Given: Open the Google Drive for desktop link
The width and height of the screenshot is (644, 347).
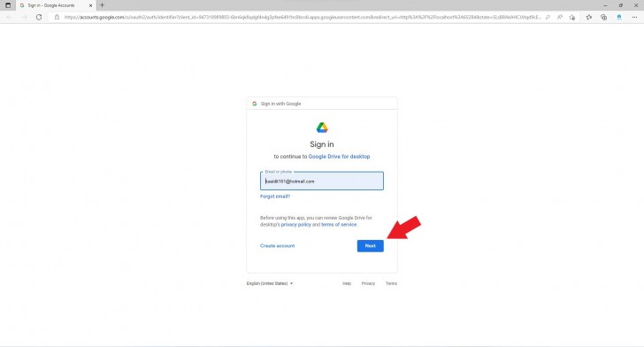Looking at the screenshot, I should [340, 157].
